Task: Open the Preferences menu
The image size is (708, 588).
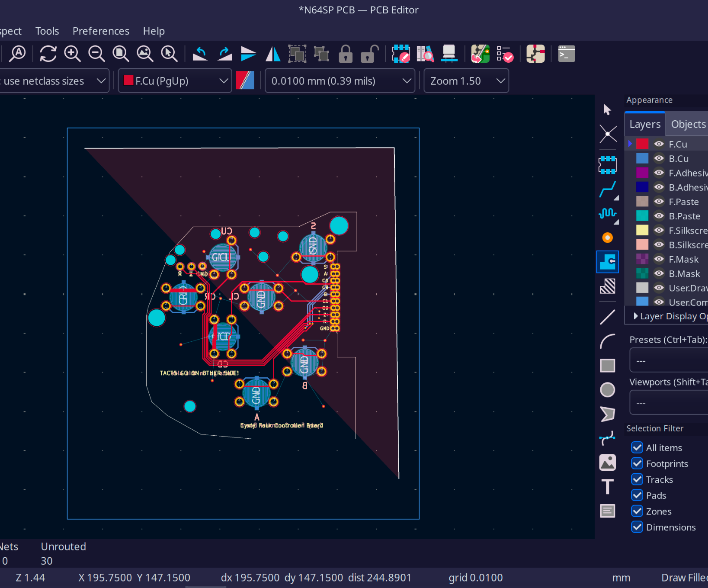Action: [x=101, y=31]
